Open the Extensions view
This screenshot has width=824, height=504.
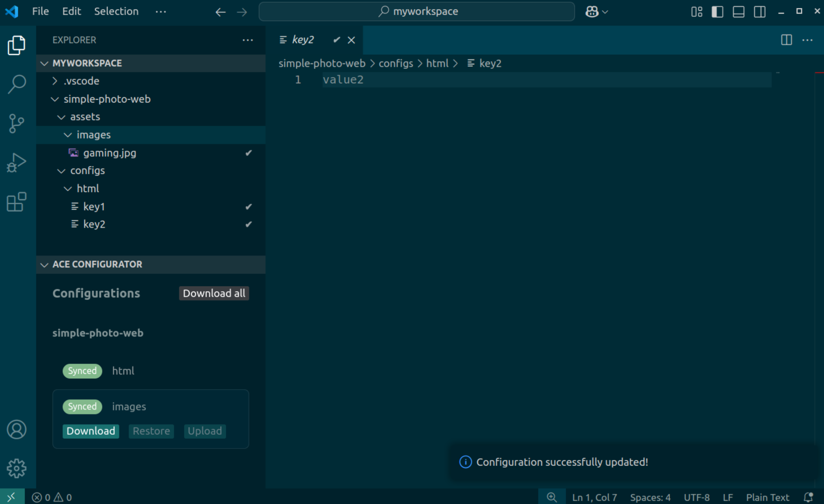pos(16,202)
